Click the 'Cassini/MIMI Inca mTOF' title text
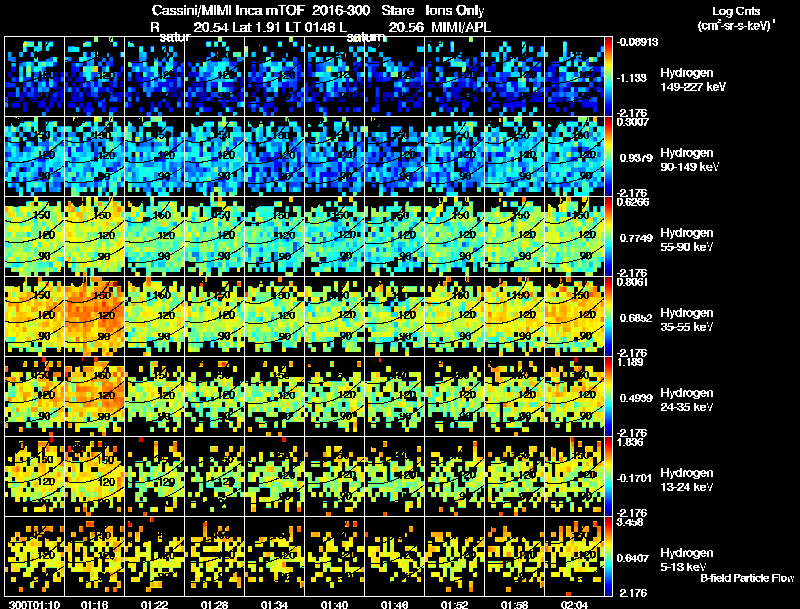Screen dimensions: 800x609 tap(228, 11)
